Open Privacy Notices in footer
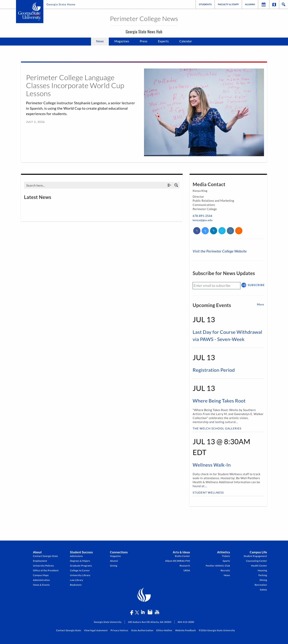This screenshot has width=288, height=644. (119, 630)
